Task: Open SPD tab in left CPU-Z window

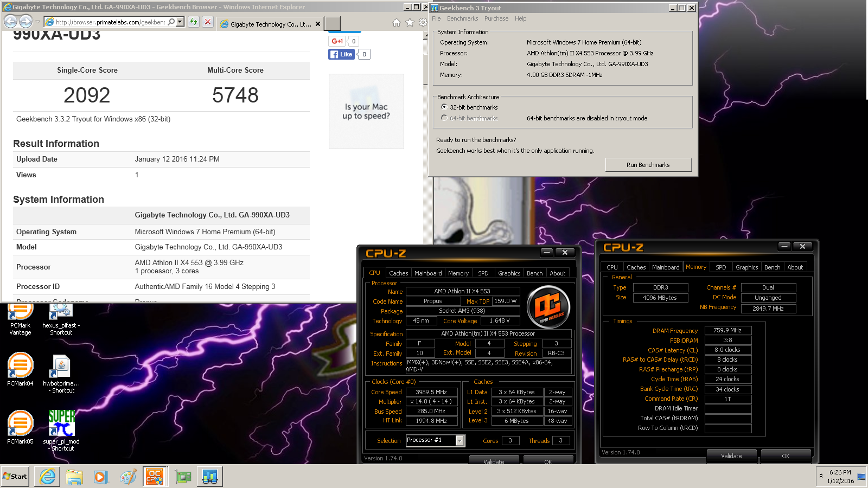Action: (483, 273)
